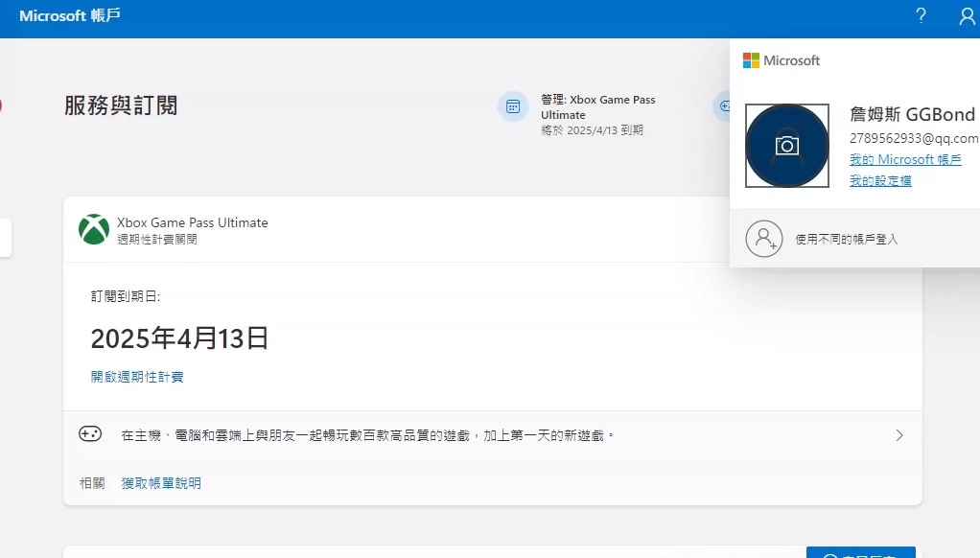This screenshot has width=980, height=558.
Task: Expand the Game Pass description row chevron
Action: point(899,433)
